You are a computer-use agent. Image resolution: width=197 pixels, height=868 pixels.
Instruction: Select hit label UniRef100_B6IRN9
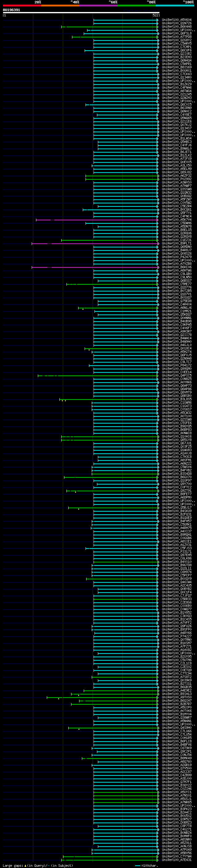coord(176,108)
